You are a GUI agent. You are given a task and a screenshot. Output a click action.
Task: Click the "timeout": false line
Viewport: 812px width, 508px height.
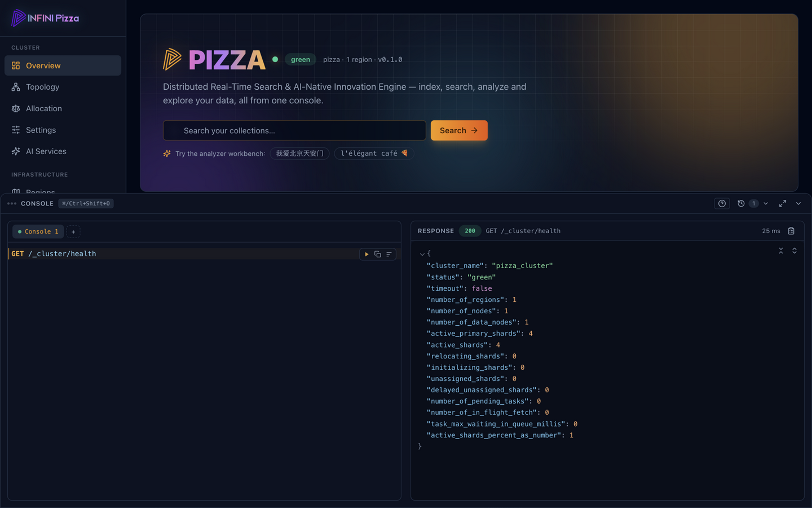click(459, 288)
